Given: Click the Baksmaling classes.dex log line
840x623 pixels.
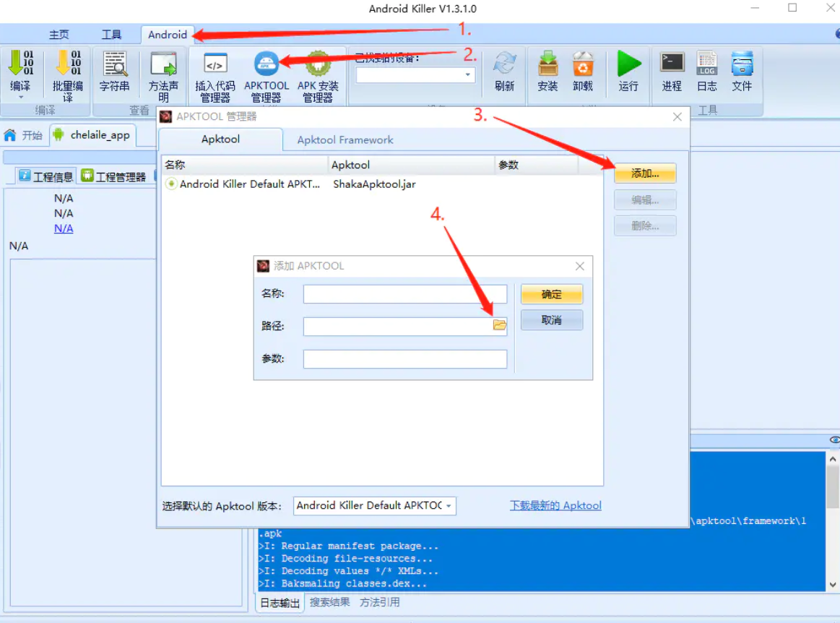Looking at the screenshot, I should [343, 583].
